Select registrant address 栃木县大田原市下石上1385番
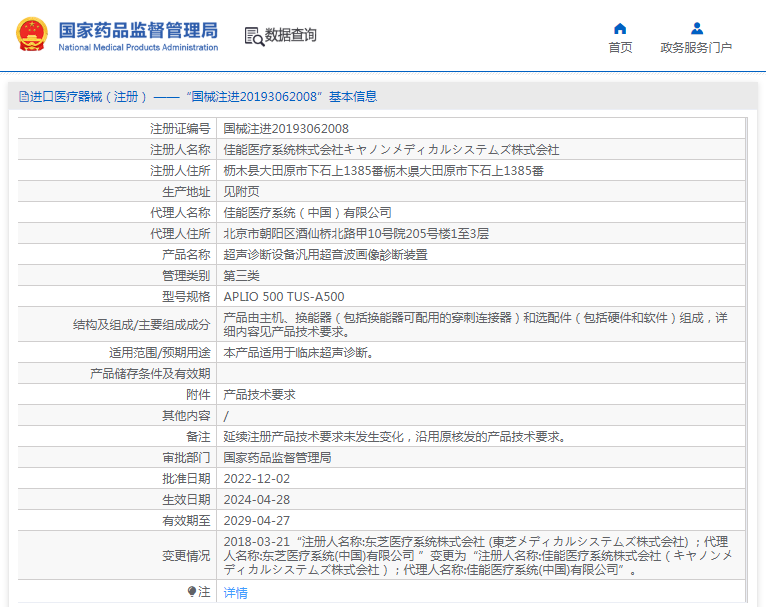 point(383,170)
